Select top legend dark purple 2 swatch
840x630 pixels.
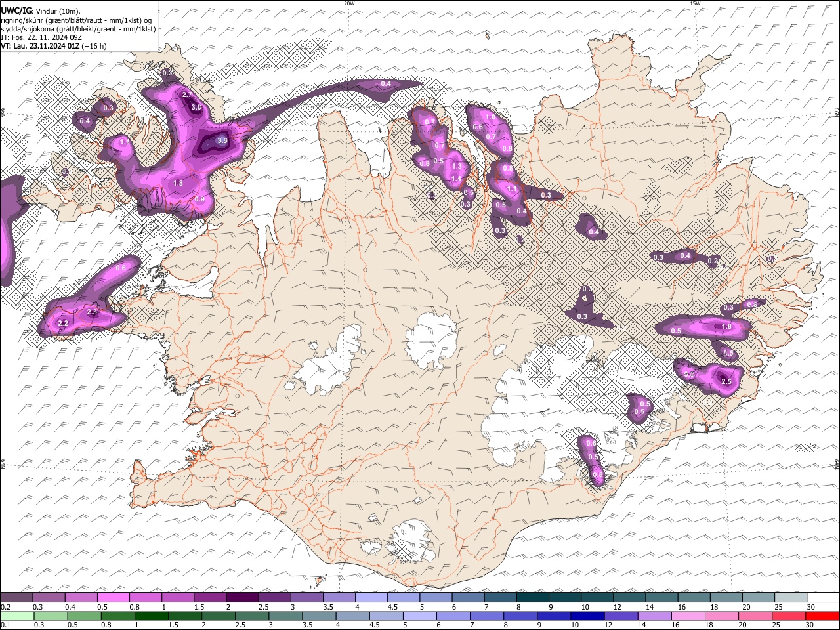coord(242,598)
